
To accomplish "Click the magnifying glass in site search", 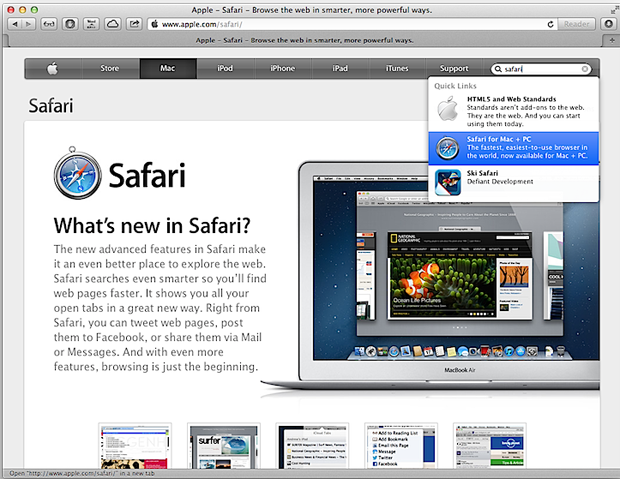I will [498, 69].
